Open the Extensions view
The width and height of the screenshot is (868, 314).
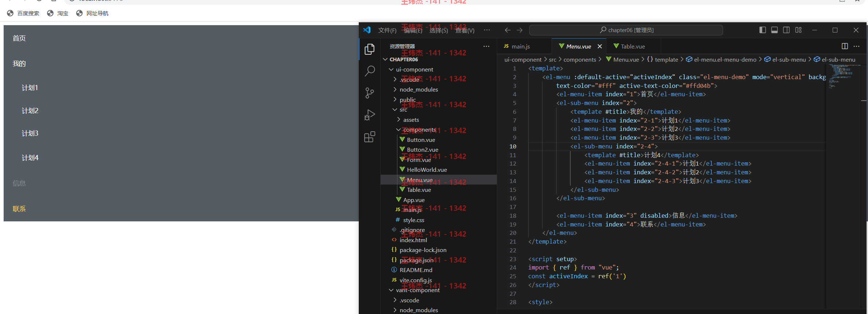coord(370,137)
